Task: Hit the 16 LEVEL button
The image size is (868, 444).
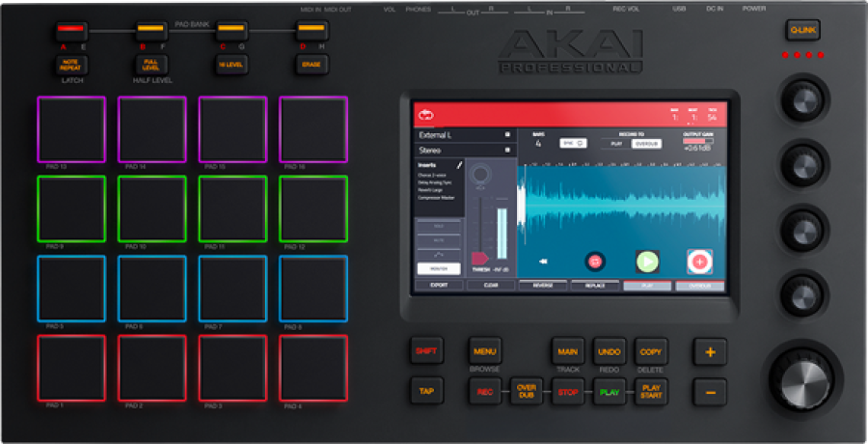Action: pos(231,65)
